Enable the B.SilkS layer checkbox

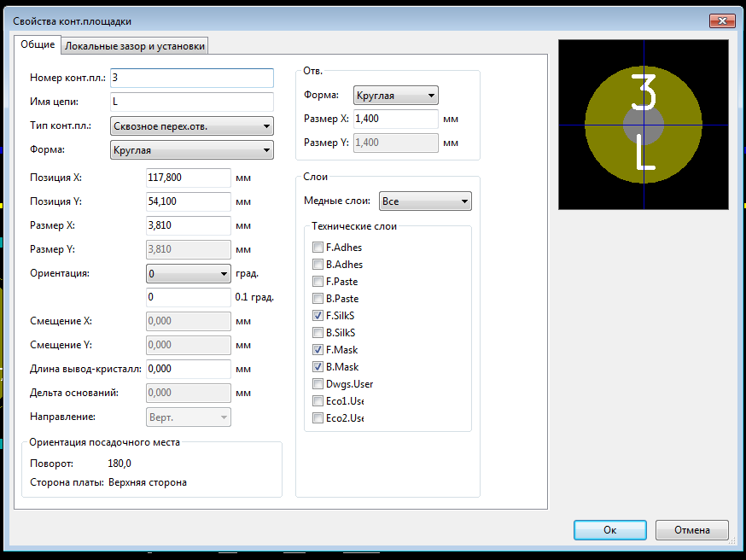click(x=318, y=333)
